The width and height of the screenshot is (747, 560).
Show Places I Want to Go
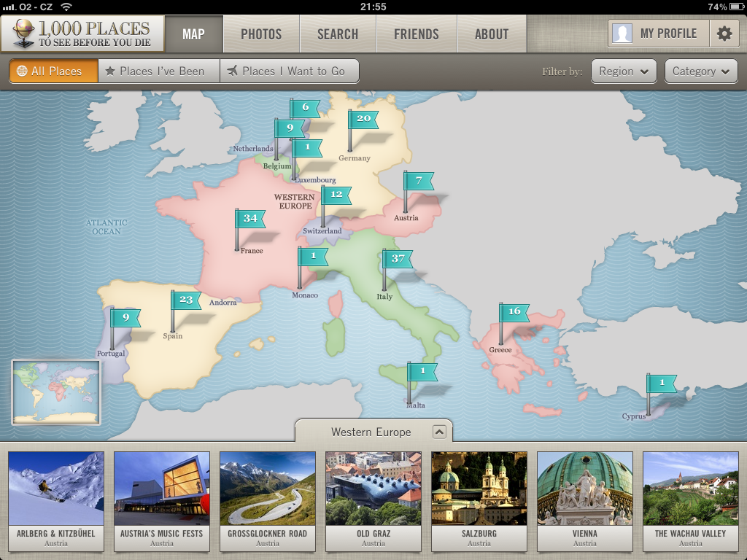tap(289, 71)
